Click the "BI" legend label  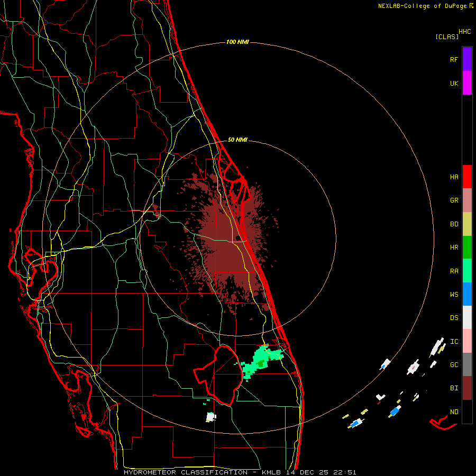click(x=454, y=388)
